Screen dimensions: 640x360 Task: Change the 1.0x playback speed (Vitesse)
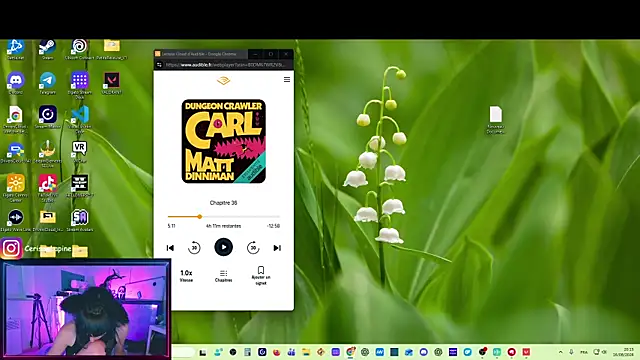tap(186, 276)
